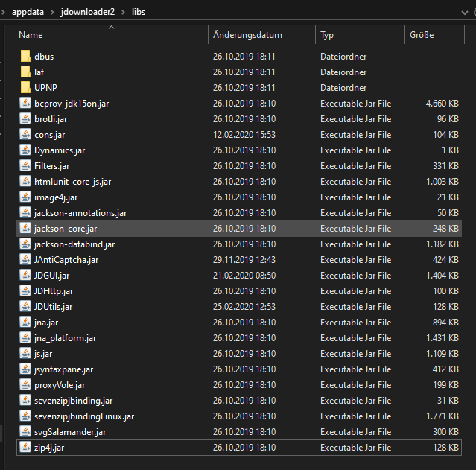
Task: Click the jar icon of svgSalamander.jar
Action: (25, 432)
